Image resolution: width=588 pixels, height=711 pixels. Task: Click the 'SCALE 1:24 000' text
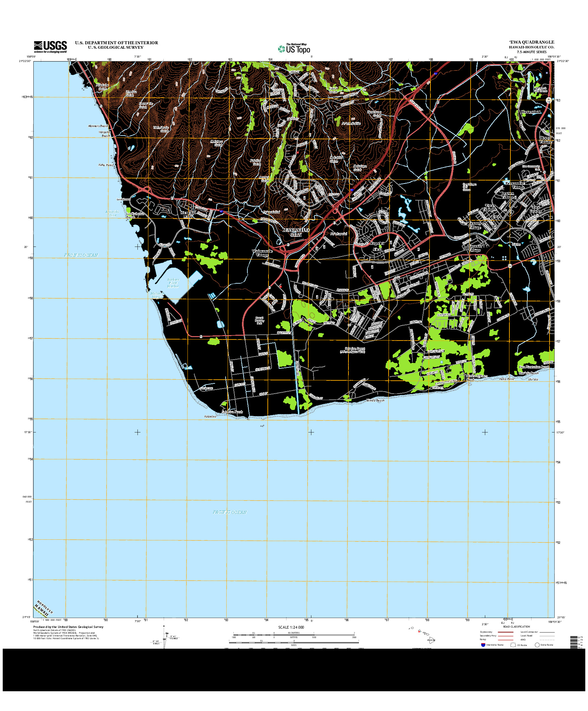pos(291,627)
